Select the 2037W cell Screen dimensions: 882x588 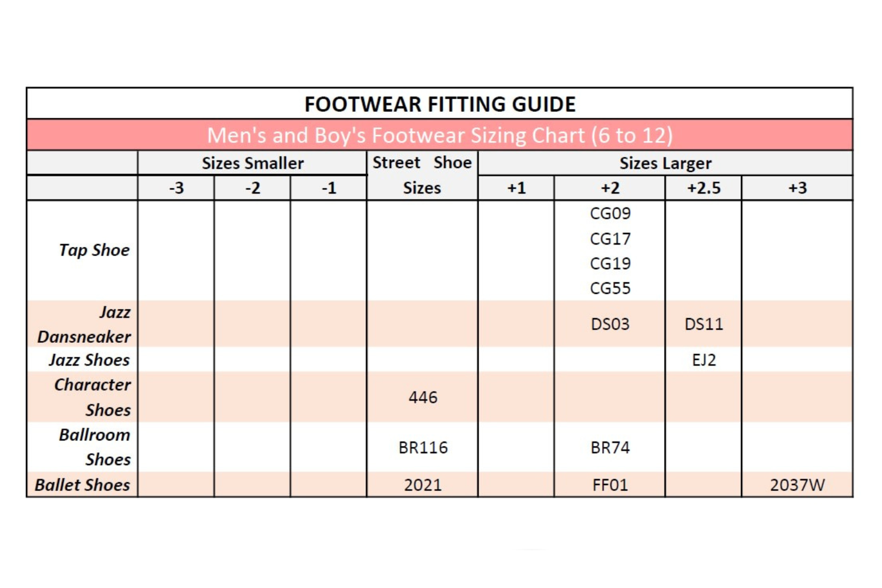797,485
